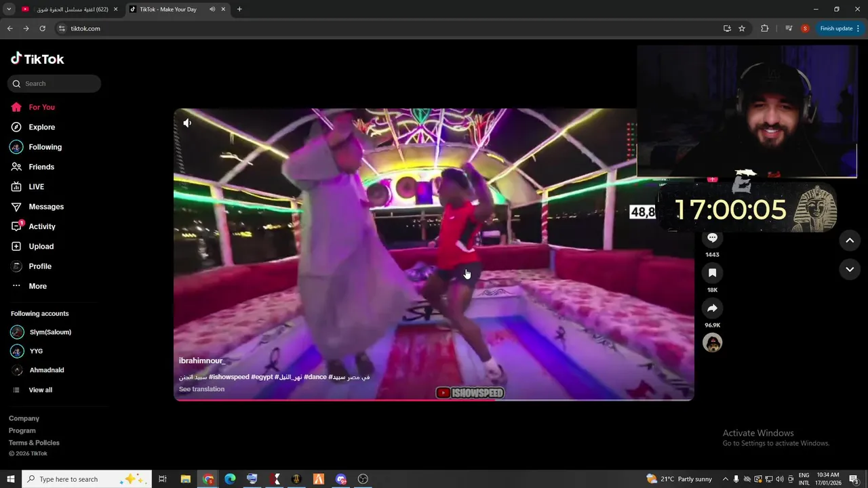868x488 pixels.
Task: Skip to the next video
Action: coord(850,269)
